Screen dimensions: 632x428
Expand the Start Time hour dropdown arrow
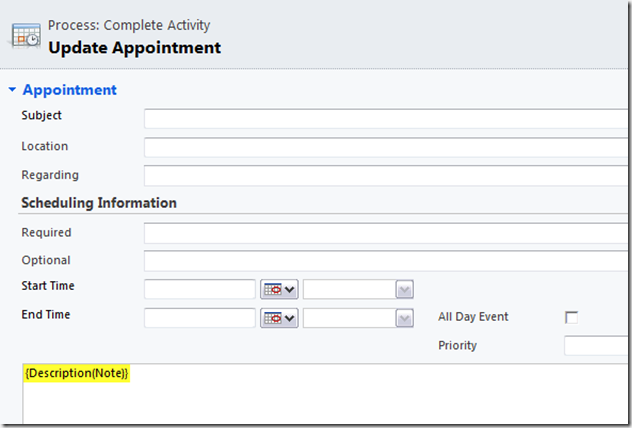coord(404,289)
